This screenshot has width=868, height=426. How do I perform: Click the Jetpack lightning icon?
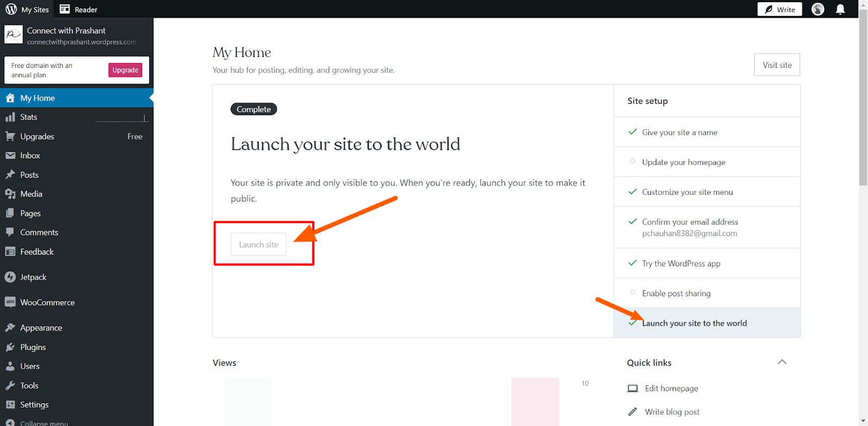[10, 277]
